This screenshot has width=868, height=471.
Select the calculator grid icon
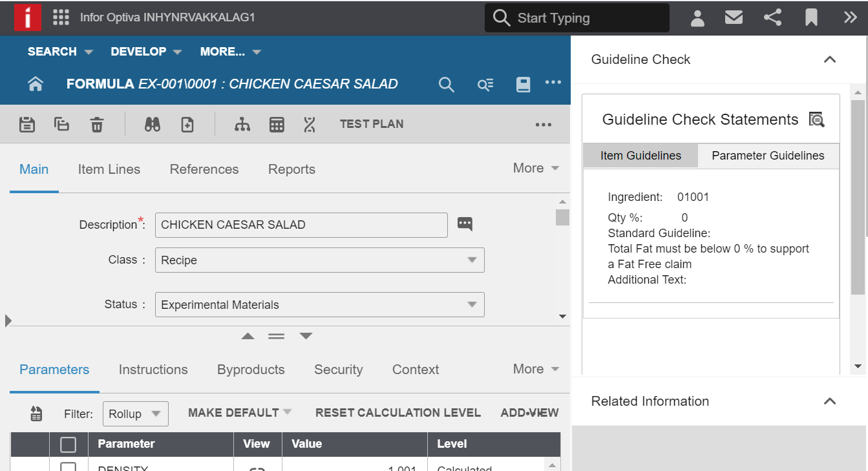[277, 124]
